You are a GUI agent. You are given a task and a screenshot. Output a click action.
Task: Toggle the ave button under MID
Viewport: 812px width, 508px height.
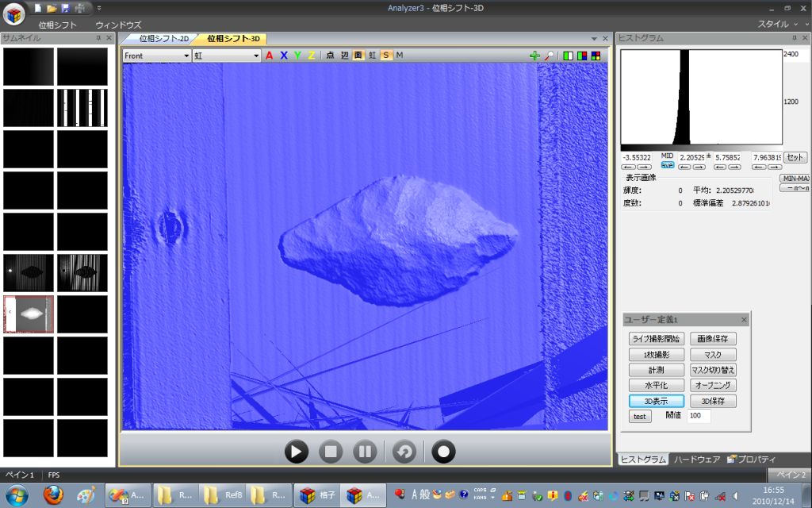[667, 165]
